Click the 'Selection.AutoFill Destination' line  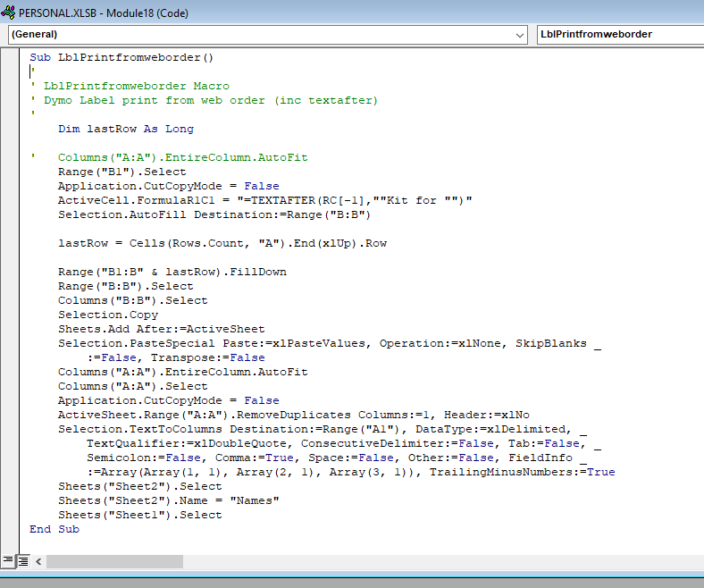tap(214, 214)
